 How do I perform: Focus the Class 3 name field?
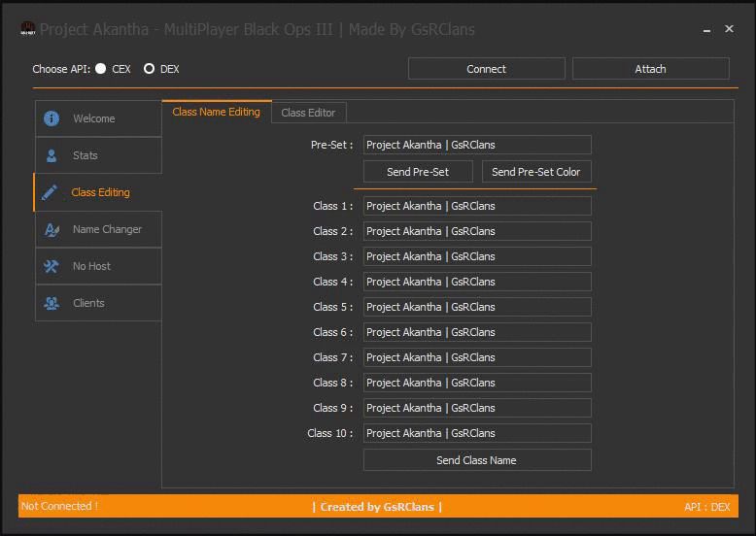477,256
